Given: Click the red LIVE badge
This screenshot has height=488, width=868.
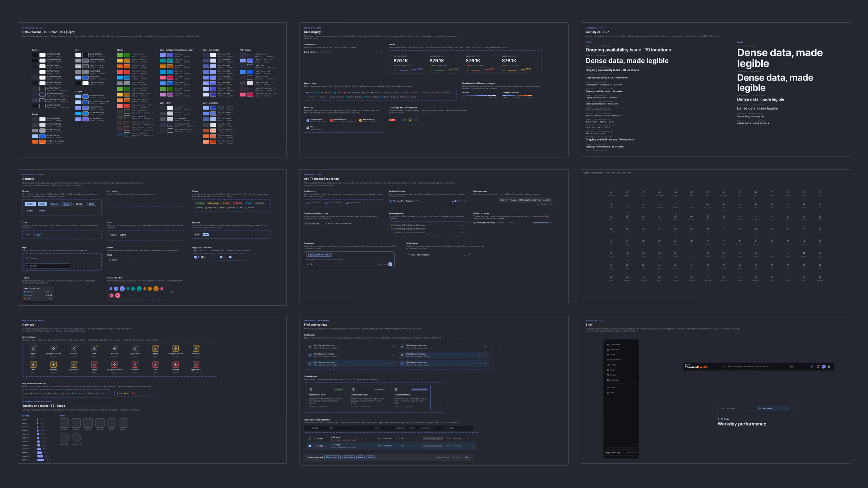Looking at the screenshot, I should click(392, 120).
